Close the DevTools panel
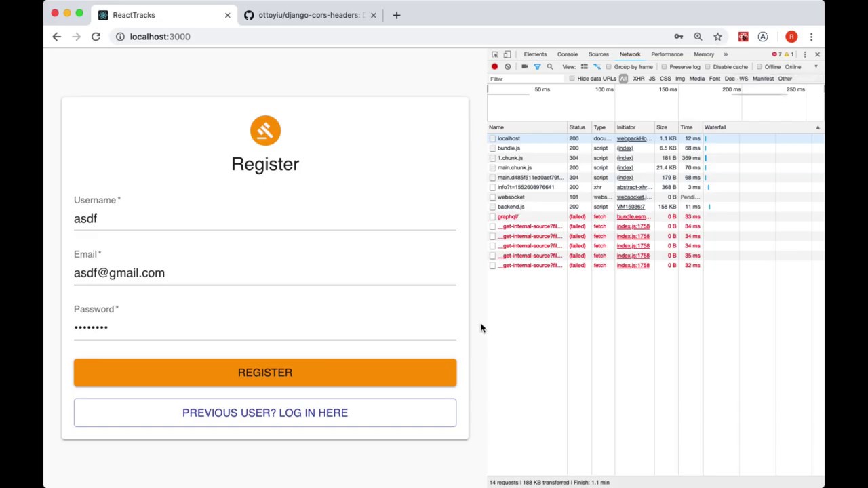868x488 pixels. point(817,54)
